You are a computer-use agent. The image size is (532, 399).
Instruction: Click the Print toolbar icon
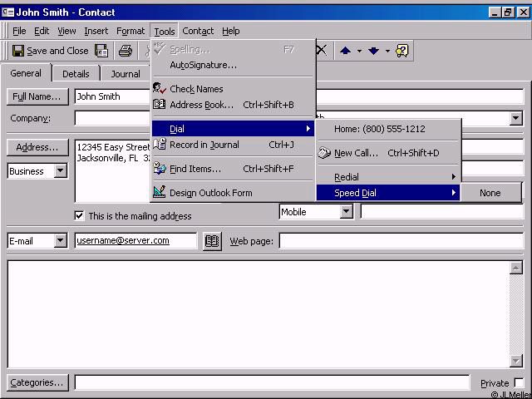click(126, 51)
